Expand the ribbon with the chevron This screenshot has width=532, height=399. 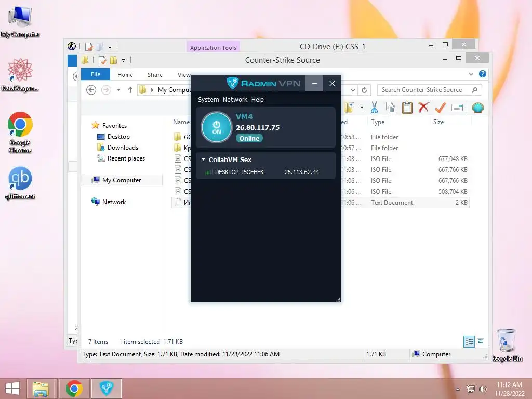pos(471,74)
